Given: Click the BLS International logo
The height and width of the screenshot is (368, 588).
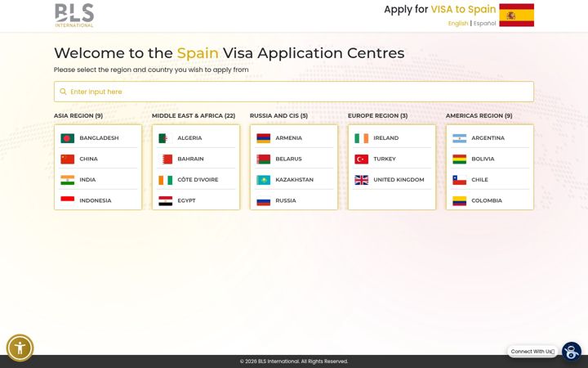Looking at the screenshot, I should [x=74, y=16].
